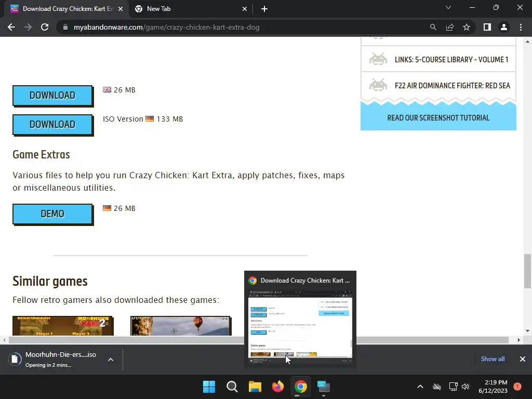Select the Download Crazy Chicken tab
532x399 pixels.
coord(66,9)
